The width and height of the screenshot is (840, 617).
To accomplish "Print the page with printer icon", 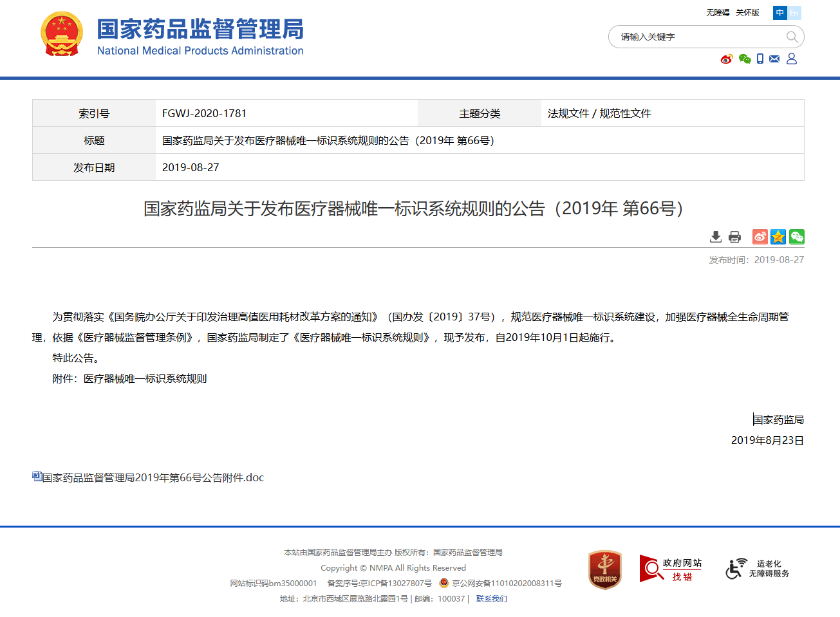I will point(734,237).
